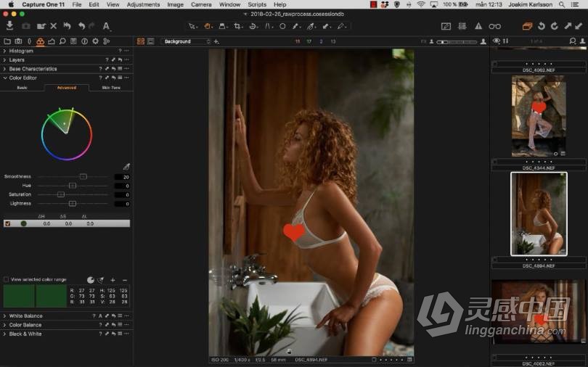Select the orange Pan hand tool
The image size is (588, 367).
point(208,26)
